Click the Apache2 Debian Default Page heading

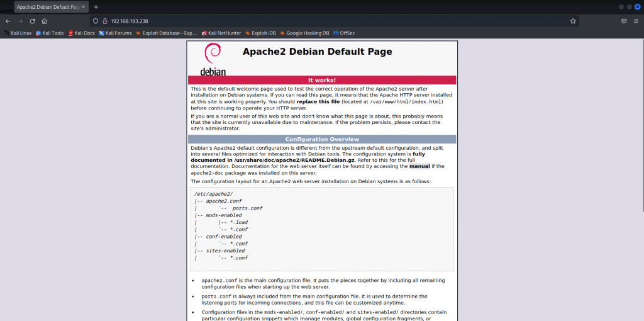(x=317, y=52)
